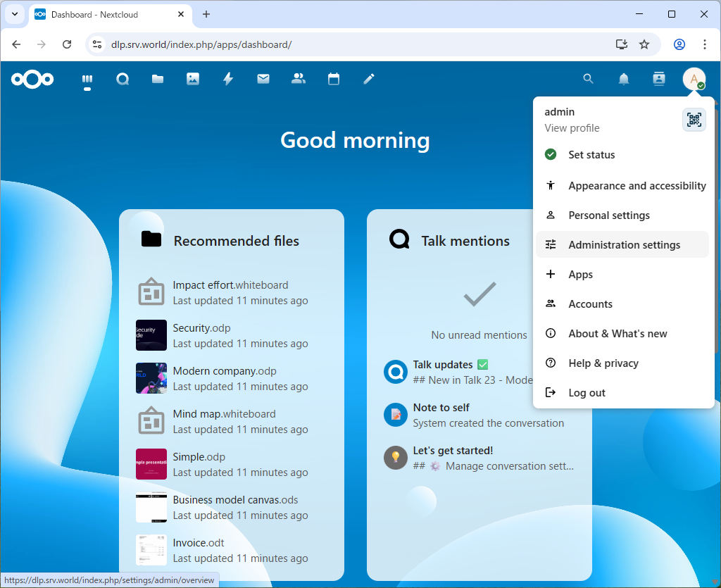The width and height of the screenshot is (721, 588).
Task: Click the Invoice.odt thumbnail
Action: [x=151, y=550]
